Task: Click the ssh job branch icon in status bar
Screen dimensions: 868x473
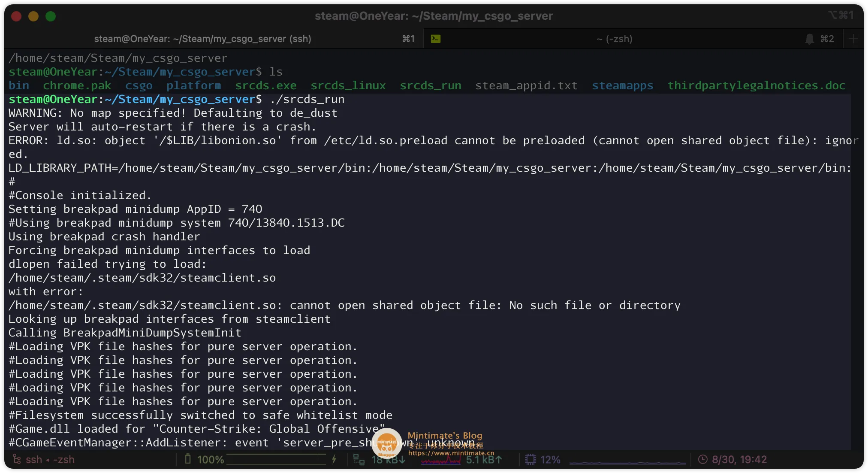Action: tap(16, 459)
